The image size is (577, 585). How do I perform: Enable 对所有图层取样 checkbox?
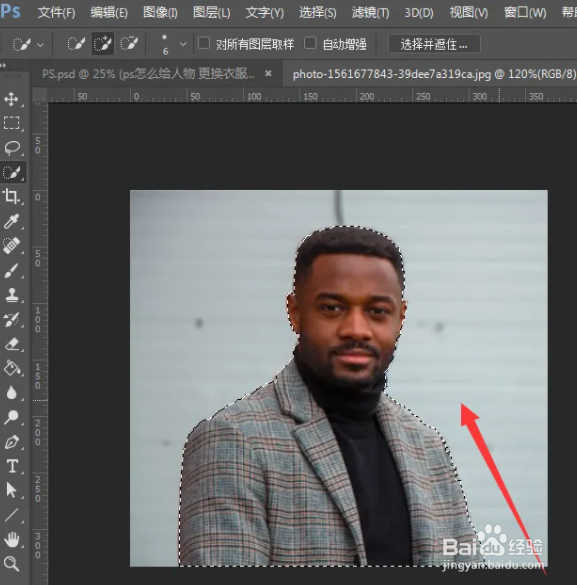pos(204,43)
